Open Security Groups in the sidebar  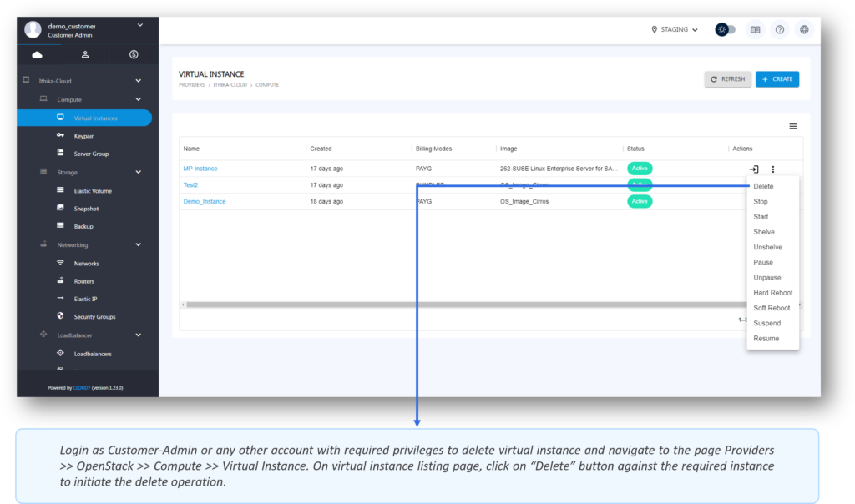[94, 316]
